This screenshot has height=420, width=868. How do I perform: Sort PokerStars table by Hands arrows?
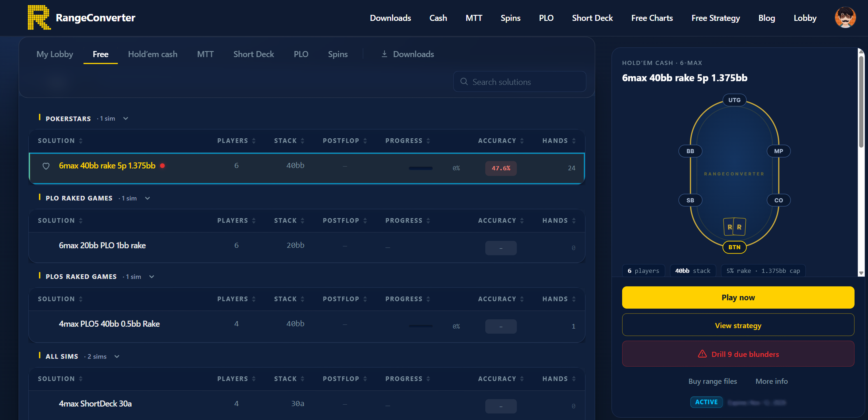pyautogui.click(x=574, y=141)
